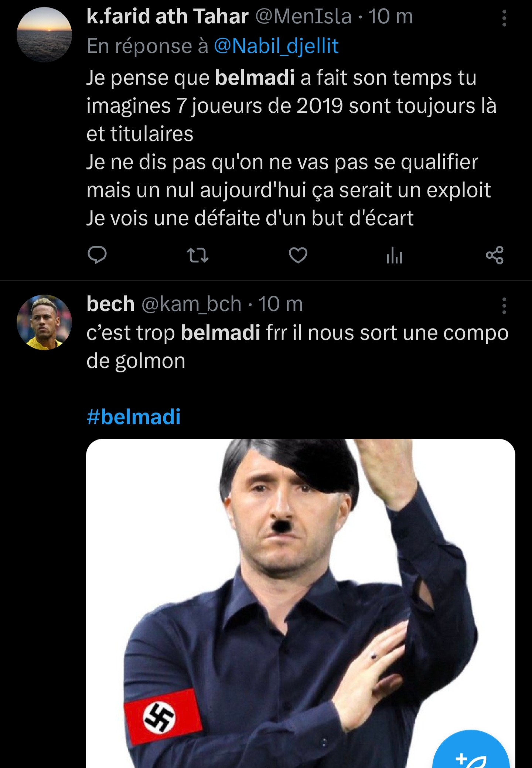Like the tweet about belmadi's time
Image resolution: width=532 pixels, height=768 pixels.
tap(298, 255)
